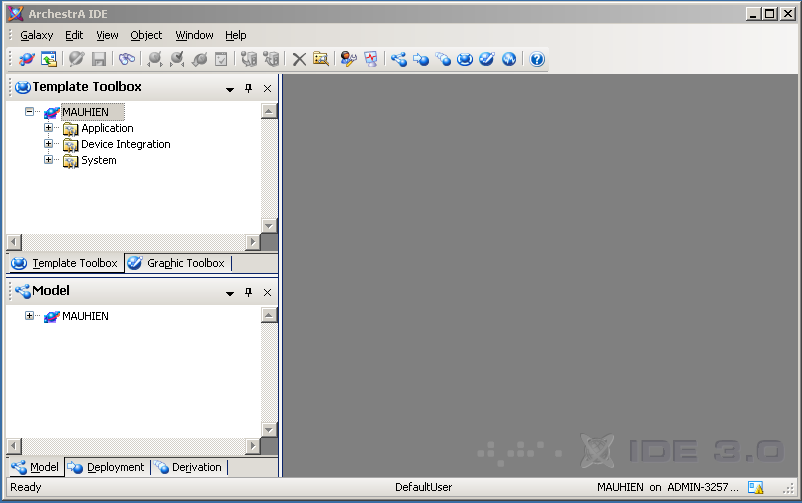Close the Template Toolbox panel

pyautogui.click(x=267, y=89)
